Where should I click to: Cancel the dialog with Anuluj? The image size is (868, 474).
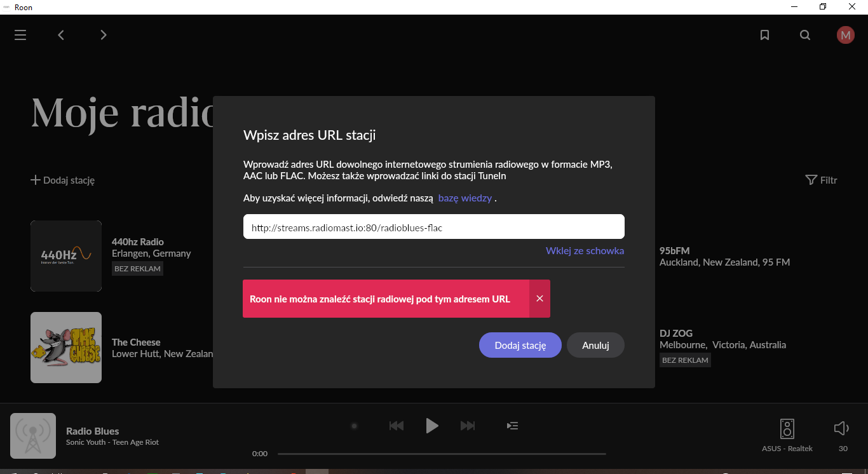click(596, 346)
